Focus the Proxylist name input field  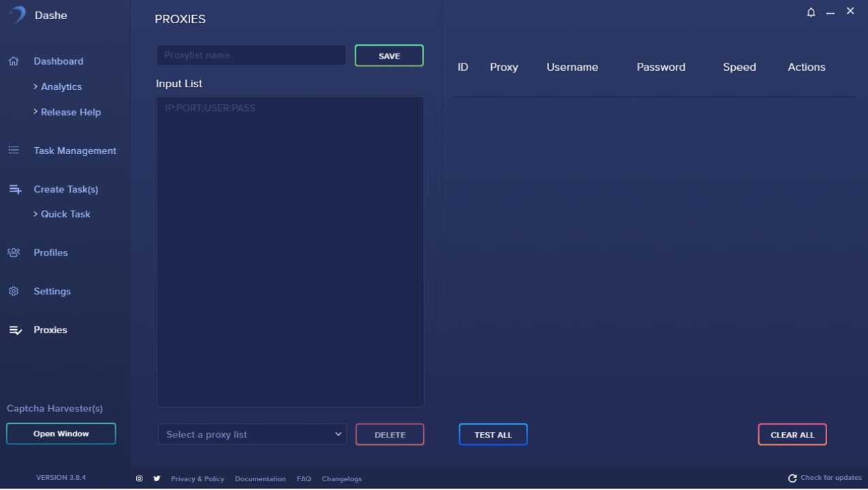click(x=251, y=55)
